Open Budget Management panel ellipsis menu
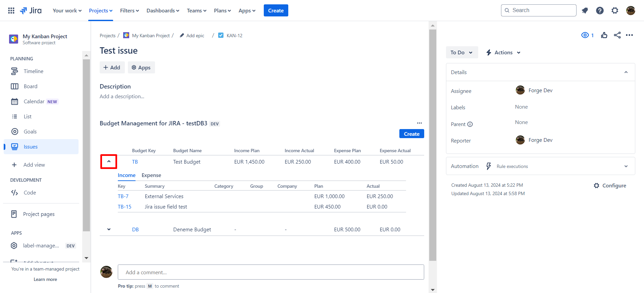Image resolution: width=644 pixels, height=293 pixels. [419, 123]
